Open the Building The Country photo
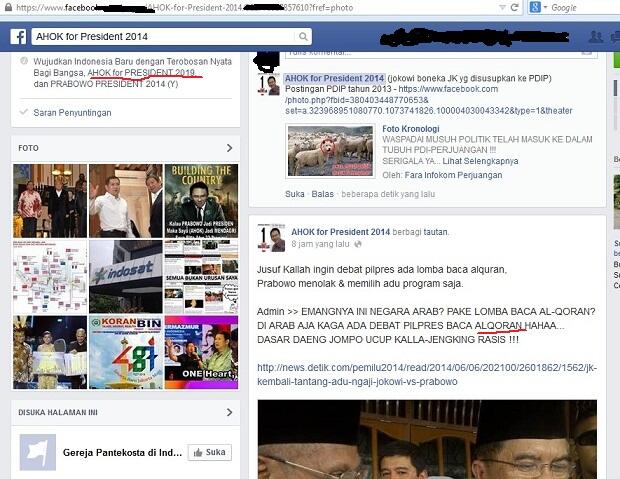This screenshot has width=620, height=479. pyautogui.click(x=201, y=201)
